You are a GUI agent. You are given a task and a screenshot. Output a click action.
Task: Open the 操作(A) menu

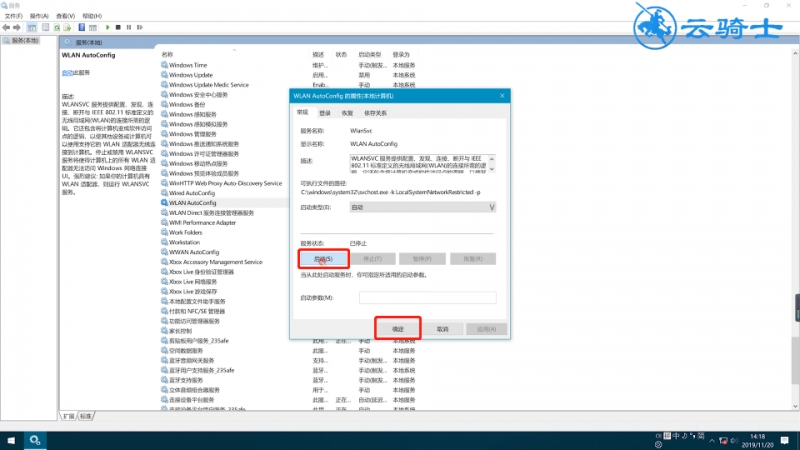click(39, 16)
